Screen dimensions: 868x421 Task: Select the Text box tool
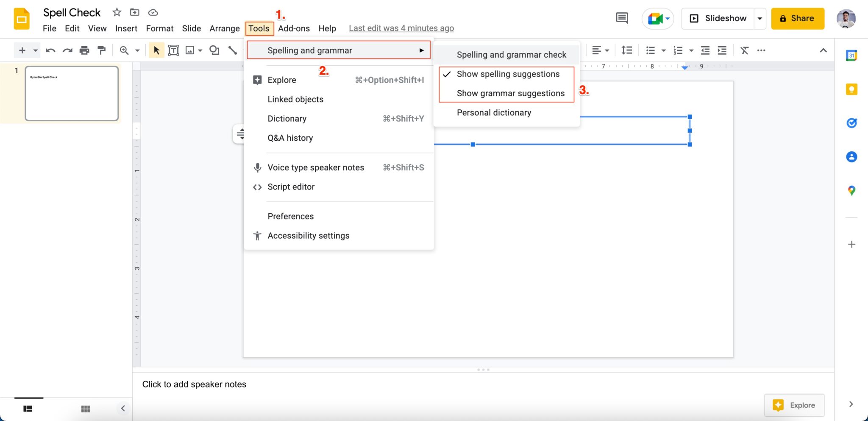(x=174, y=50)
